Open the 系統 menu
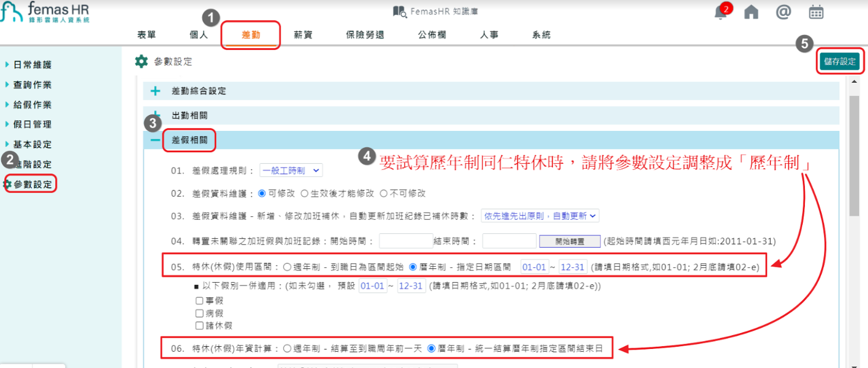The image size is (868, 368). point(541,34)
